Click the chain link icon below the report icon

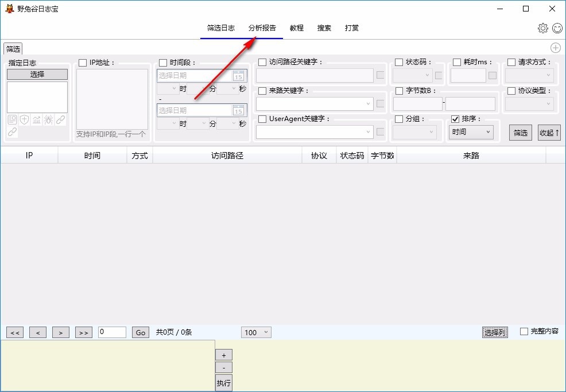tap(12, 132)
